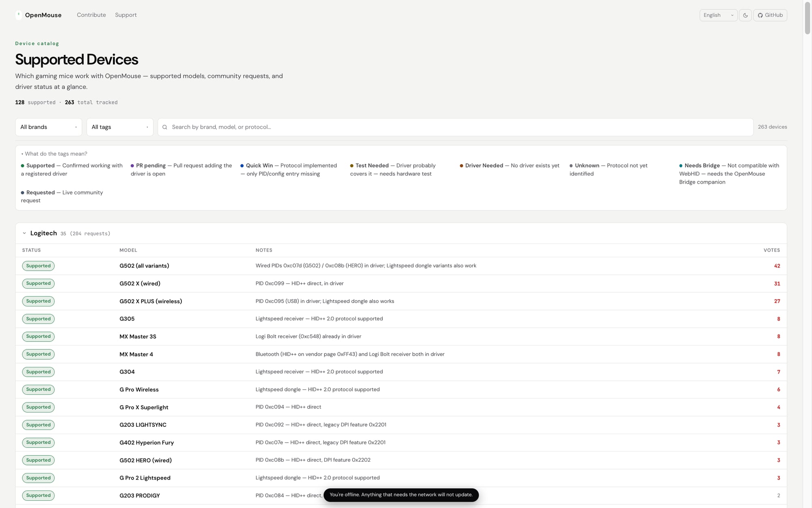Screen dimensions: 812x508
Task: Open the GitHub repository link
Action: tap(770, 15)
